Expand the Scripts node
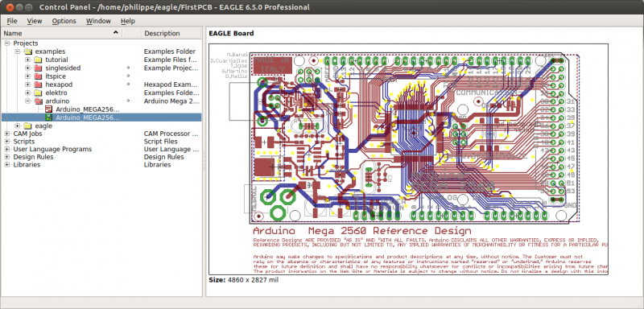 [7, 142]
